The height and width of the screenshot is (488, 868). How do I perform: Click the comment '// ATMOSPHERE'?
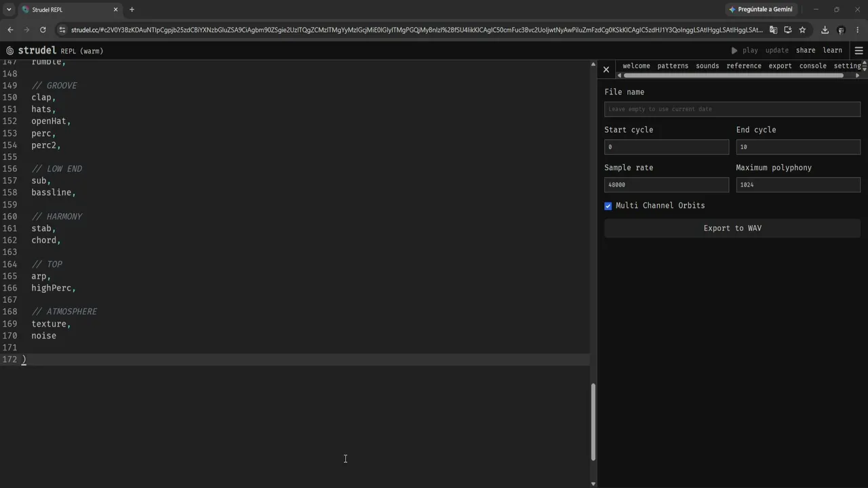[x=64, y=312]
